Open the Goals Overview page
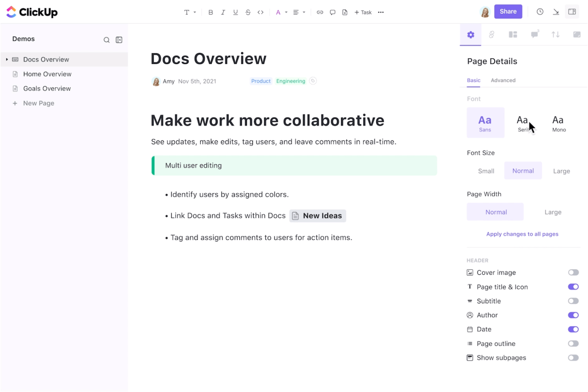Screen dimensions: 588x392 coord(47,89)
